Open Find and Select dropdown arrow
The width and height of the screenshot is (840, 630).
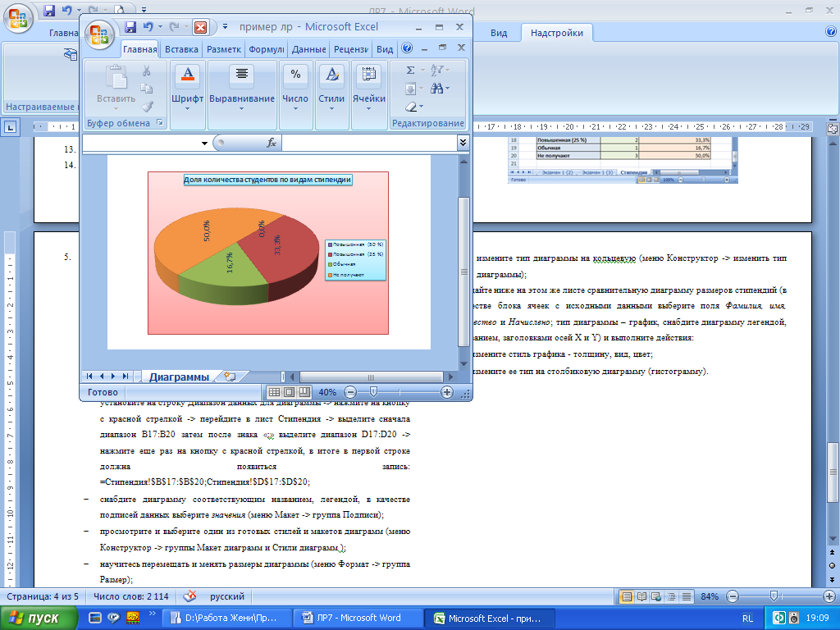coord(447,89)
